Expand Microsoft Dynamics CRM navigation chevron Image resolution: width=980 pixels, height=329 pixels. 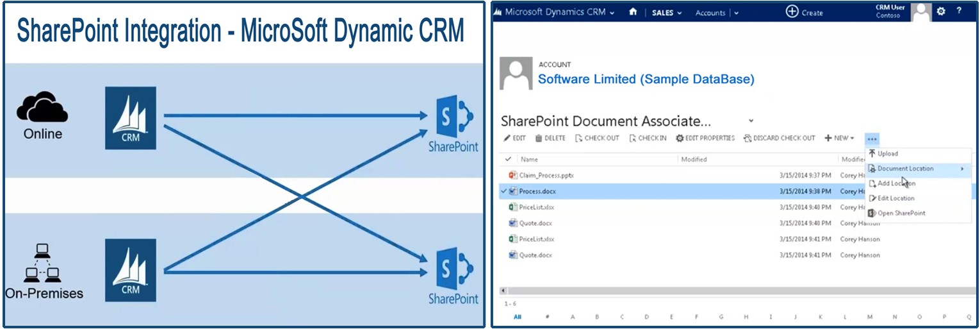612,13
